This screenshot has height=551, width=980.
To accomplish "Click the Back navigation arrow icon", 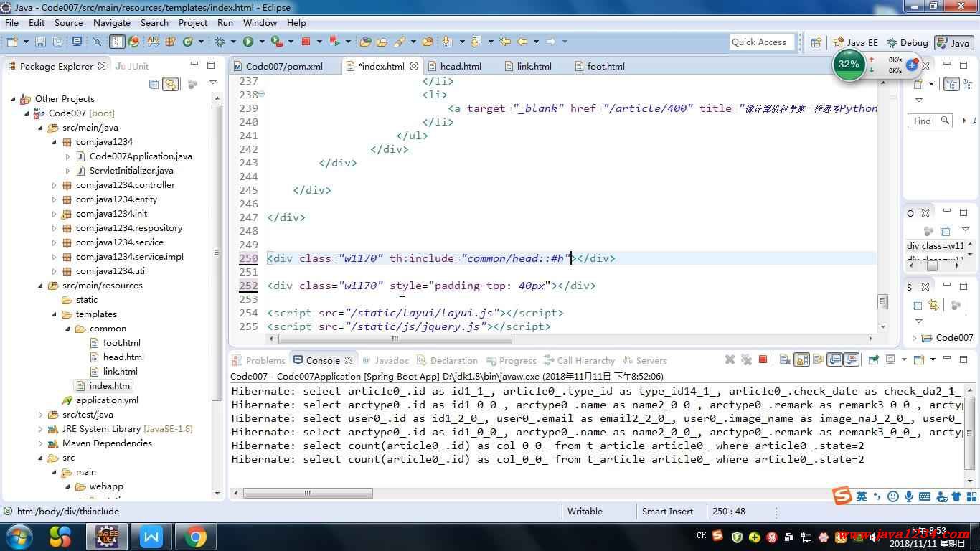I will click(522, 42).
